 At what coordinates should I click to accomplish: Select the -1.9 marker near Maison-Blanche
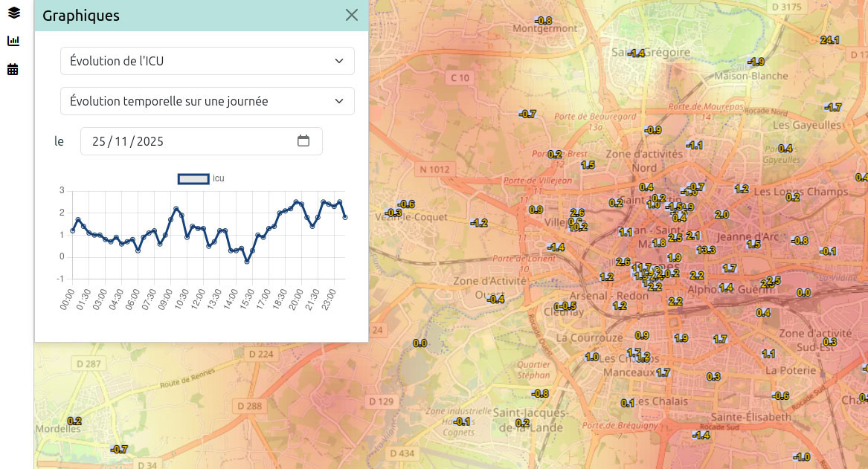[x=756, y=62]
